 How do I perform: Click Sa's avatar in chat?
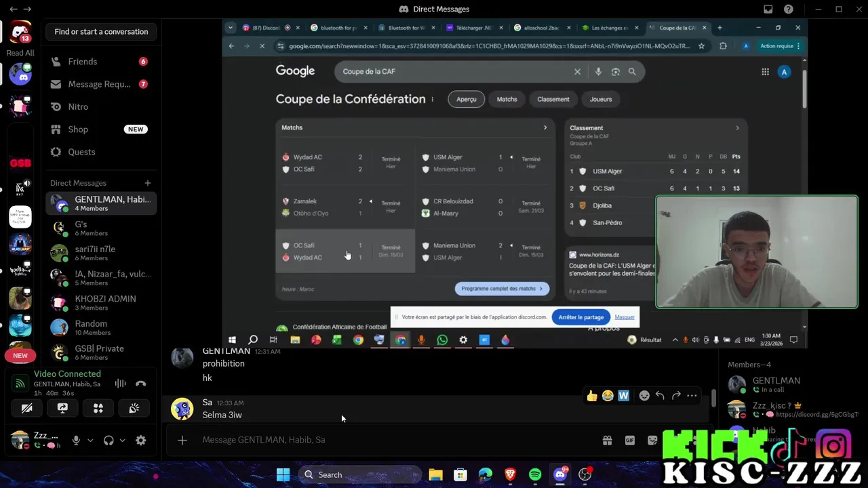point(182,409)
